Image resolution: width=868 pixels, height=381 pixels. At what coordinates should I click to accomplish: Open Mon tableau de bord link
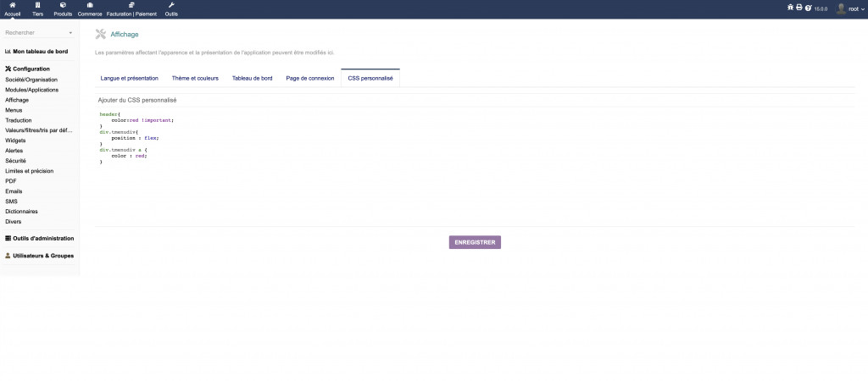[41, 52]
